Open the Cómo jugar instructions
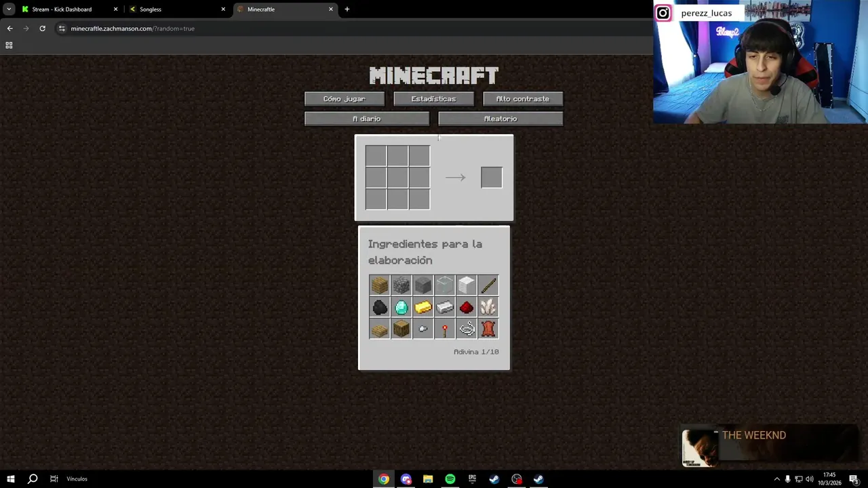 click(x=344, y=99)
